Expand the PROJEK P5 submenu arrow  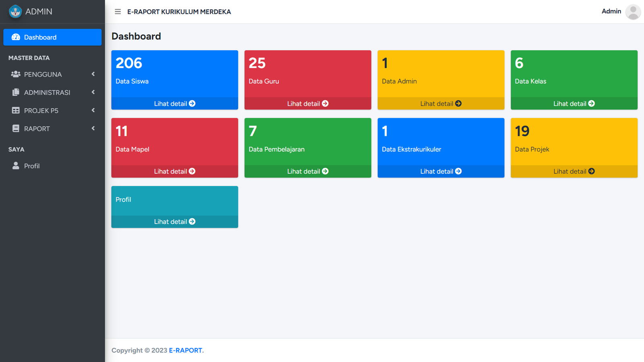93,110
